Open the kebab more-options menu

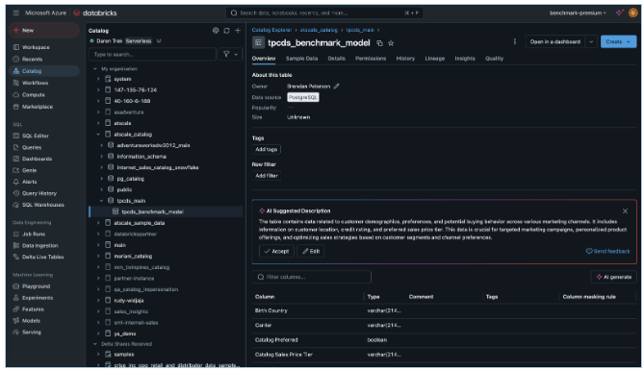point(515,41)
